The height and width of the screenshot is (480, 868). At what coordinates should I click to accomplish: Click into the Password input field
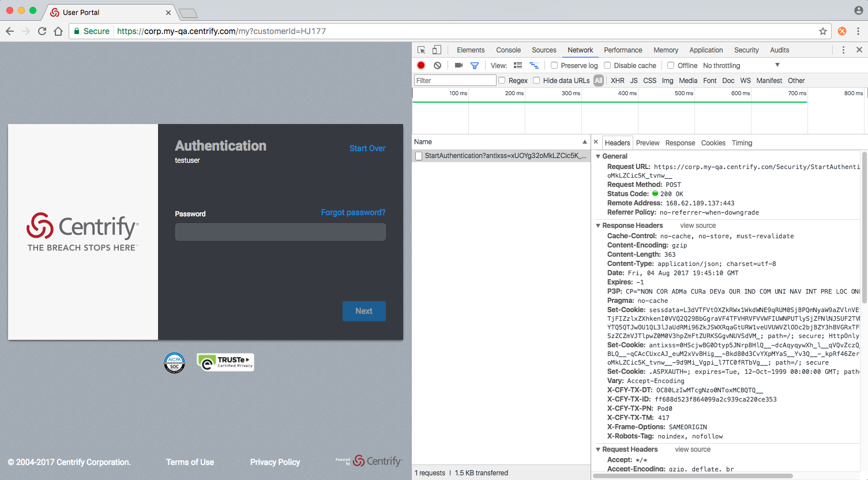click(x=280, y=232)
